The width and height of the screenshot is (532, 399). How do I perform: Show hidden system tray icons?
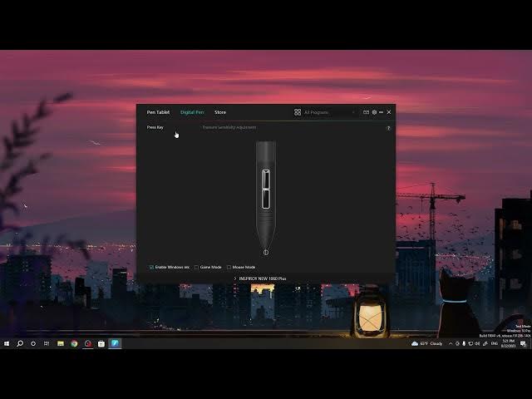(x=451, y=343)
